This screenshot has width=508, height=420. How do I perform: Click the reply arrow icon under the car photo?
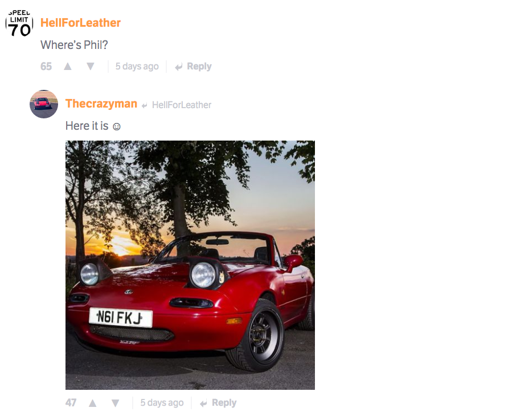[x=204, y=403]
